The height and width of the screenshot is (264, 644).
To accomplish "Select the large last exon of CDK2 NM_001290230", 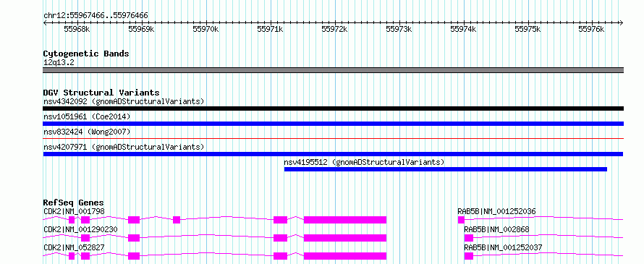I will point(345,238).
